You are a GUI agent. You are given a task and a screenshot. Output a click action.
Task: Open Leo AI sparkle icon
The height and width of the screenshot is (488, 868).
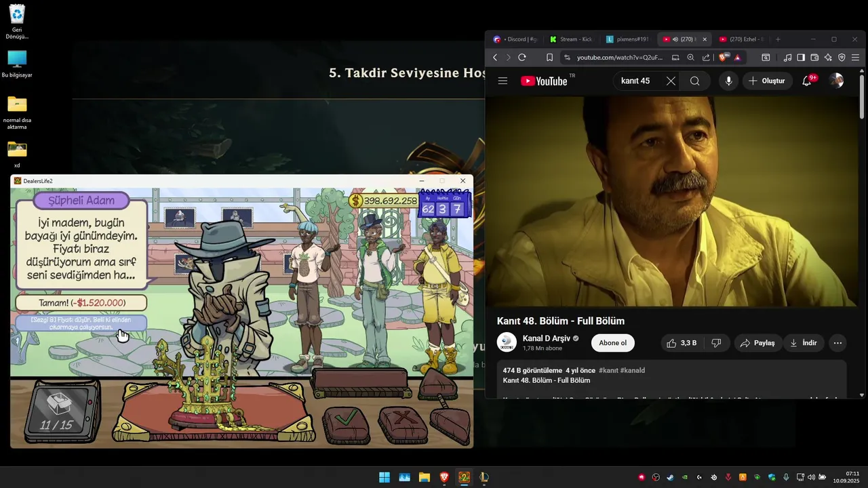pyautogui.click(x=828, y=58)
